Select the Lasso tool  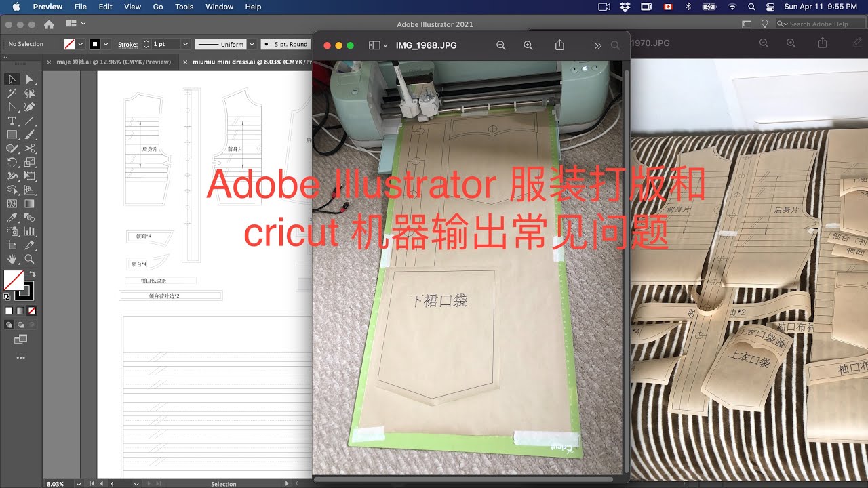30,94
